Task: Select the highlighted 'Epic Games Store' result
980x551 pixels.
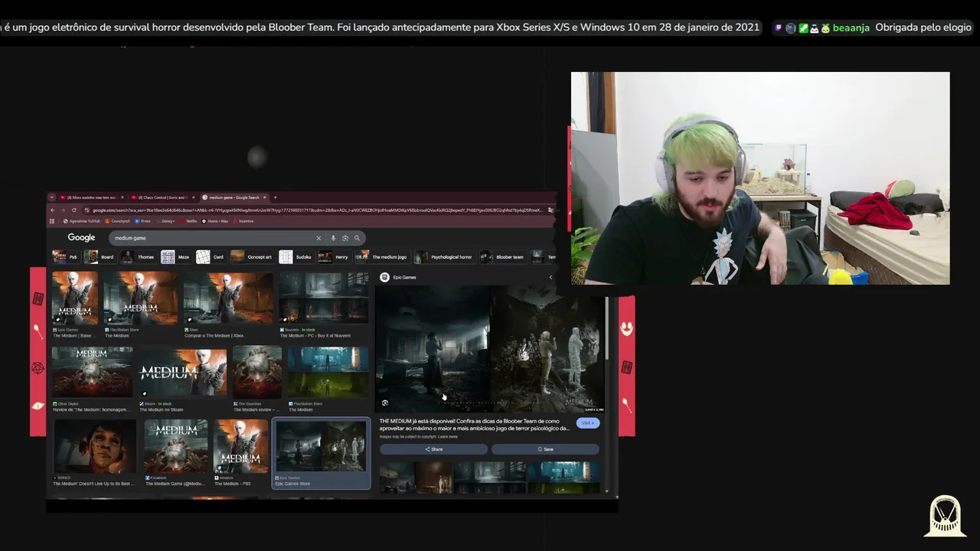Action: tap(322, 453)
